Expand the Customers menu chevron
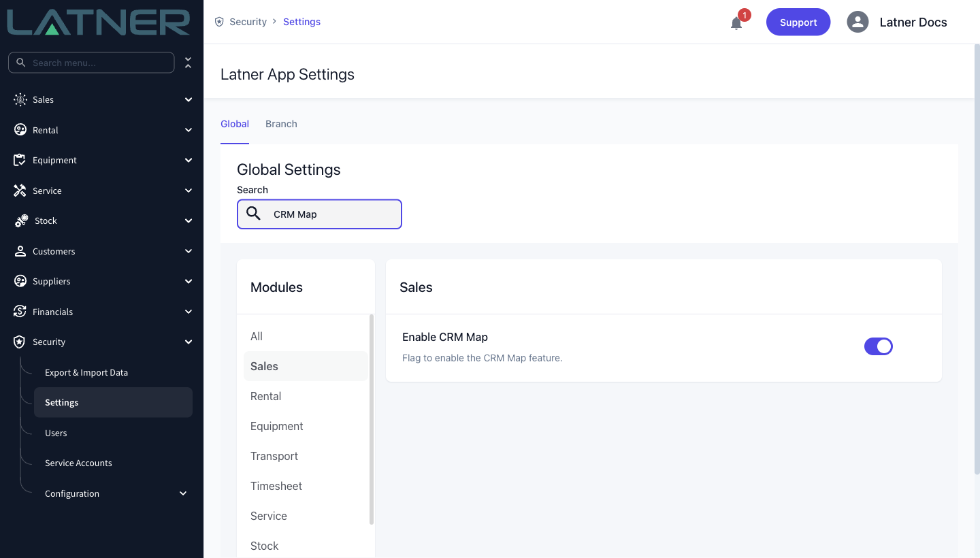This screenshot has height=558, width=980. tap(189, 251)
